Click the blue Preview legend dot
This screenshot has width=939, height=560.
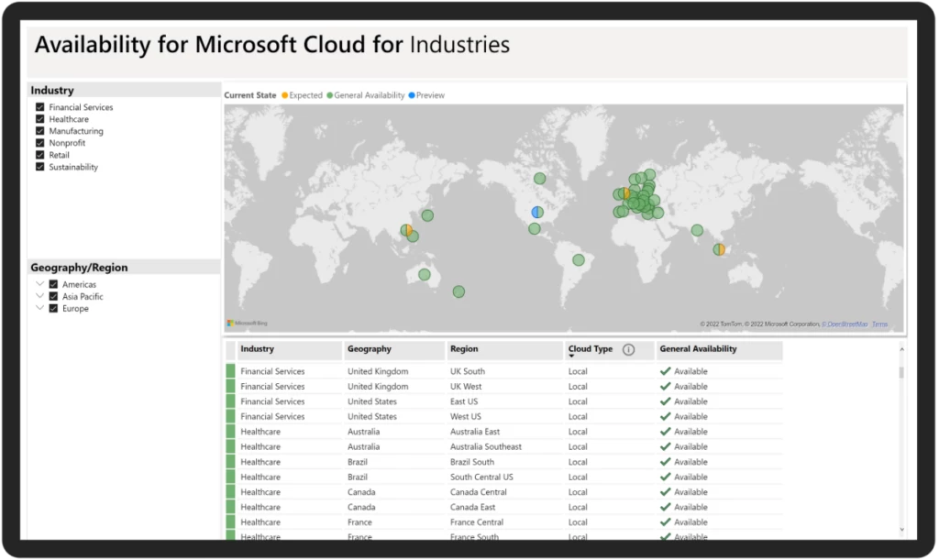coord(411,95)
